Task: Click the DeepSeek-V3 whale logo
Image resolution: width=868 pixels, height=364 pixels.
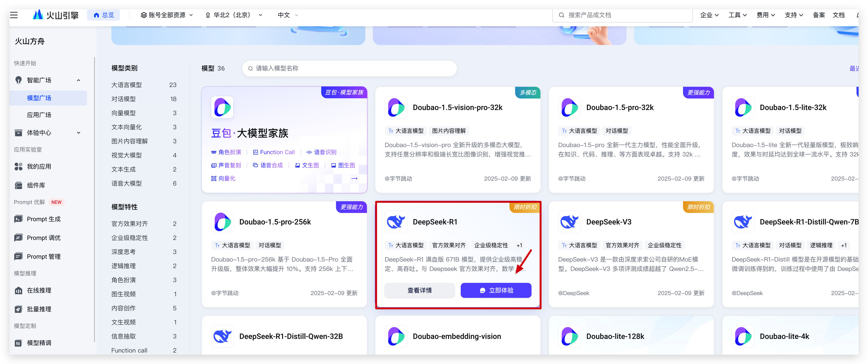Action: (x=569, y=222)
